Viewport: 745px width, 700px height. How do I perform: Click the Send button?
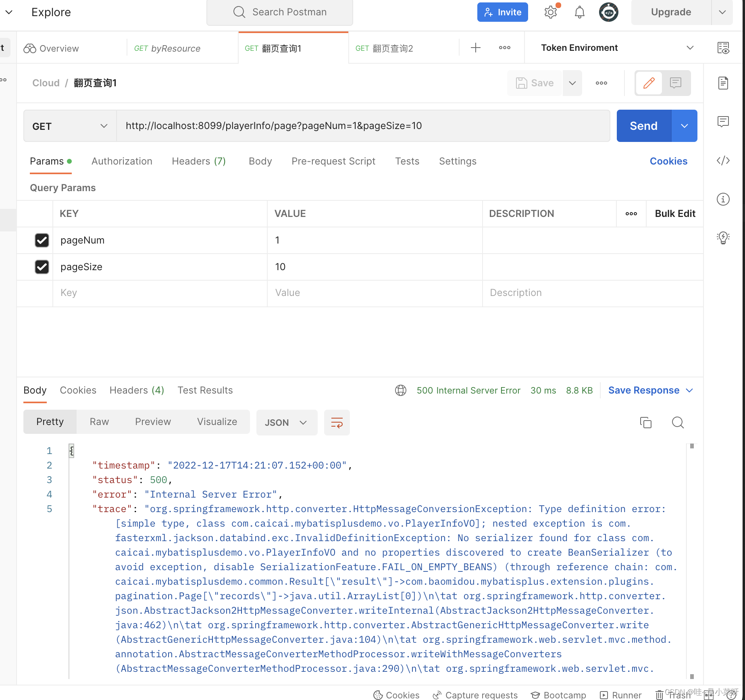click(x=643, y=126)
